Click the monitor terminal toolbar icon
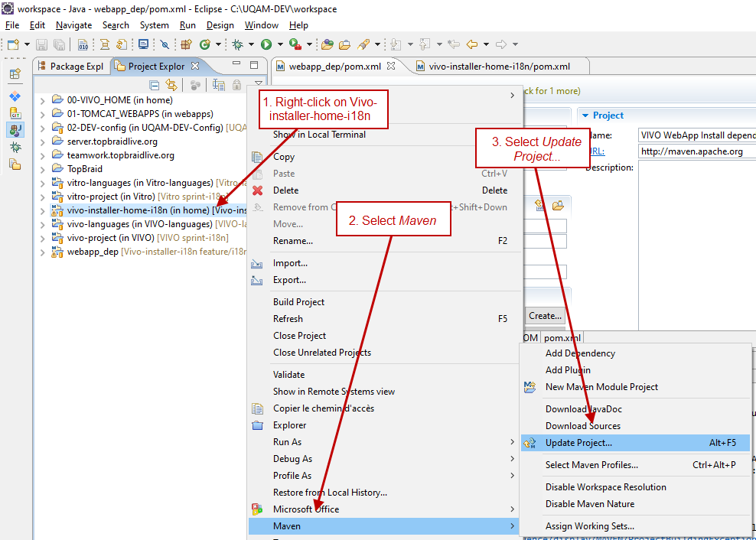Screen dimensions: 756x540 click(143, 44)
